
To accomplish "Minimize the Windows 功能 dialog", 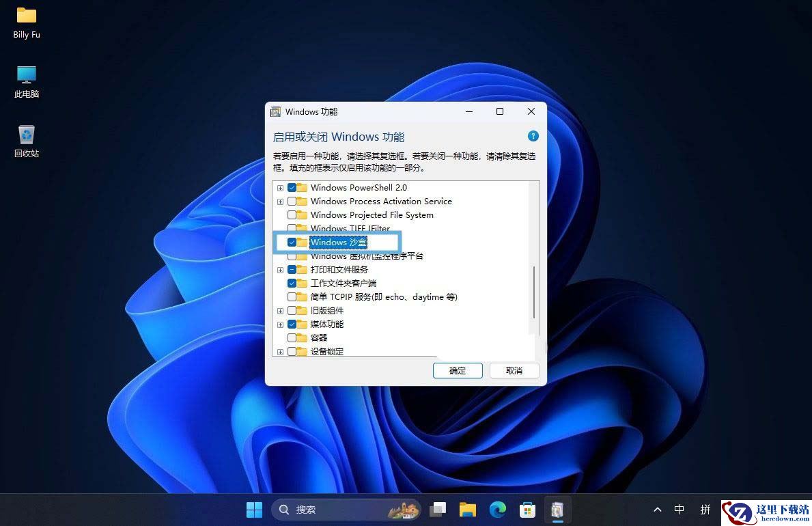I will [469, 111].
